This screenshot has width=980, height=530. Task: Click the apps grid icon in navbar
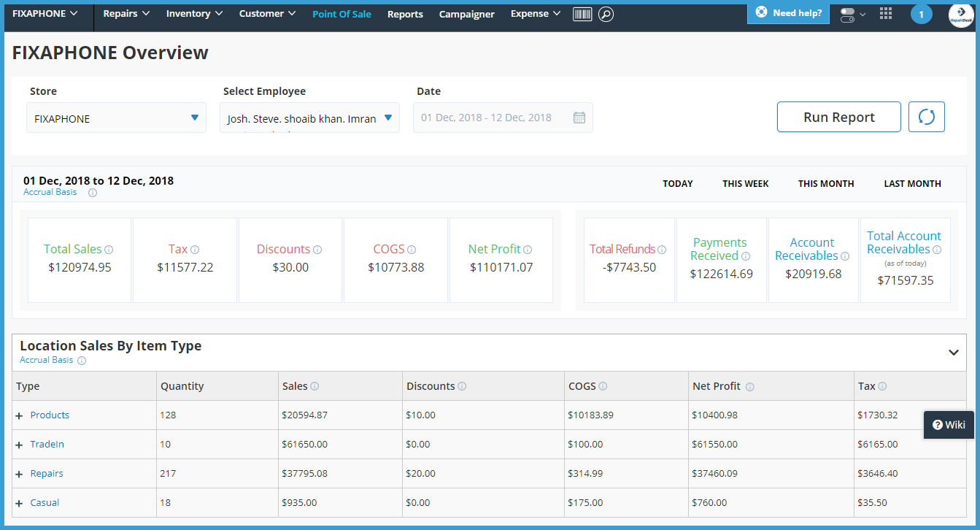pyautogui.click(x=886, y=14)
